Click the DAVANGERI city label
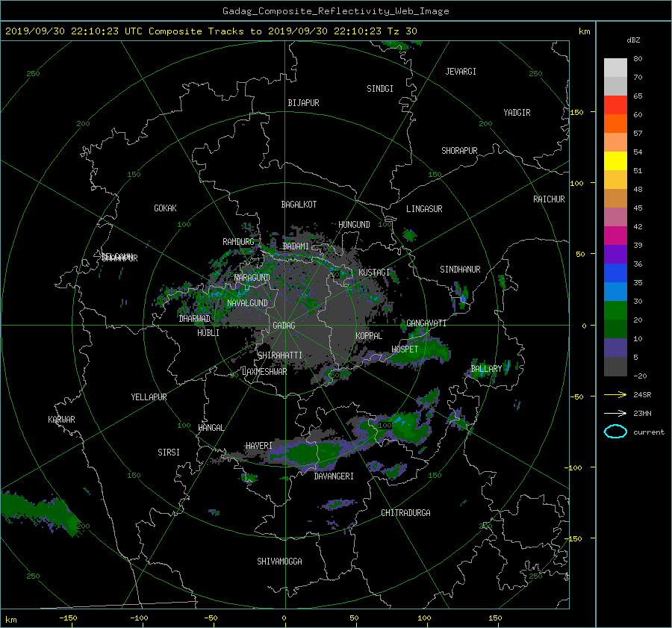Viewport: 672px width, 628px height. point(334,476)
